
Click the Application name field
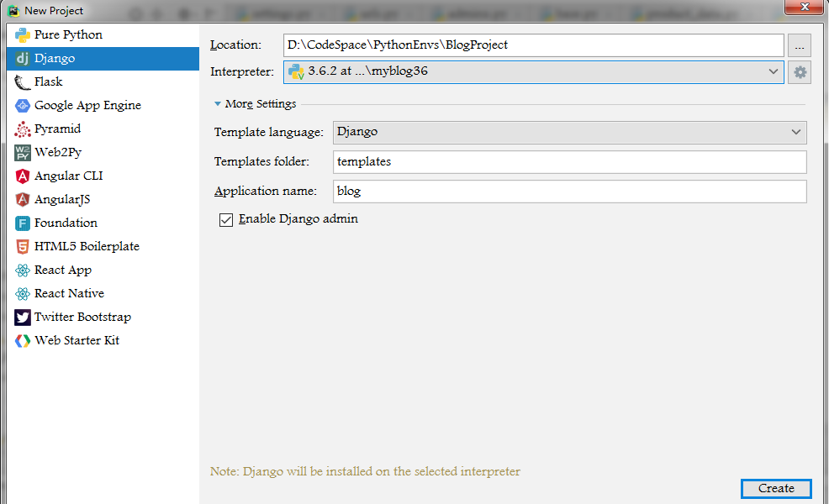click(569, 192)
